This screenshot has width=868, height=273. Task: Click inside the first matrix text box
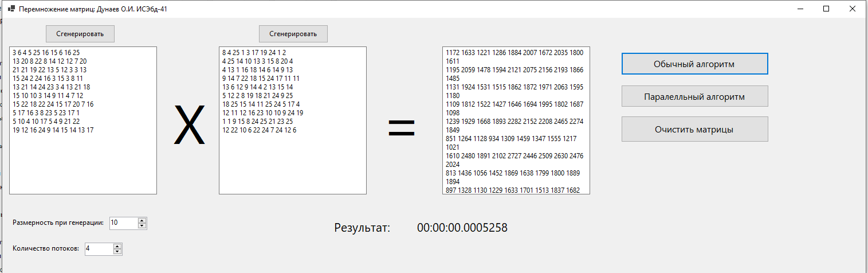point(83,161)
